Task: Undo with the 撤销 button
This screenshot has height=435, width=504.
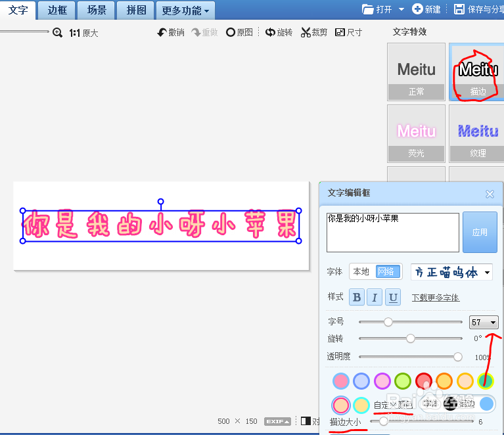Action: pos(171,32)
